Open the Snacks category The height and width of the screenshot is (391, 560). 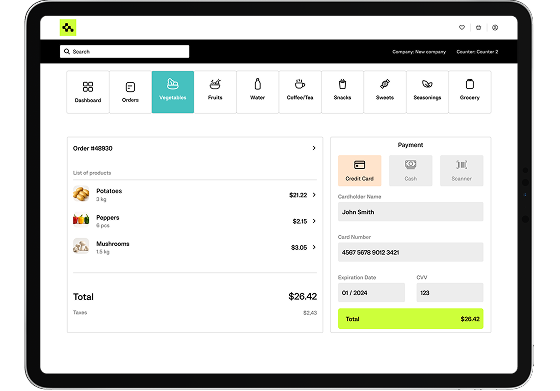point(342,92)
